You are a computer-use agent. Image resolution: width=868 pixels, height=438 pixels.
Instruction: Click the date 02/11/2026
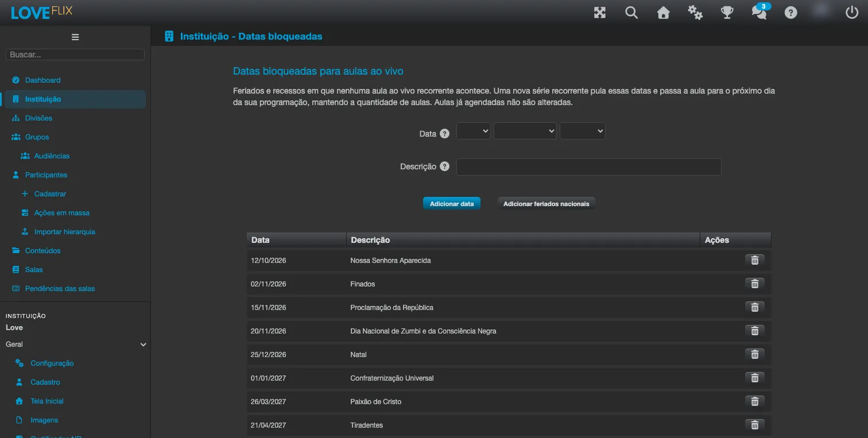click(268, 284)
